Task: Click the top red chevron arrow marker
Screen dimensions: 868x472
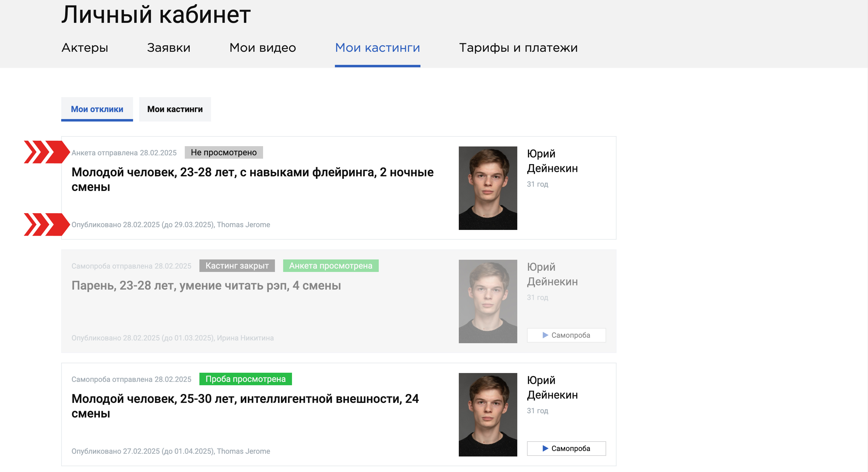Action: 47,152
